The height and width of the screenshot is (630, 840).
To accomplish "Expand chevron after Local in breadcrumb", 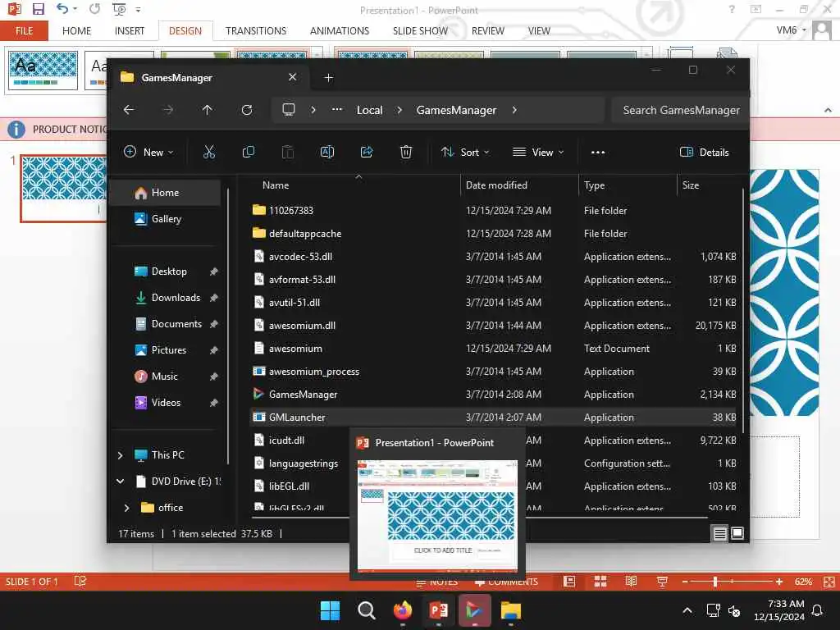I will pyautogui.click(x=399, y=110).
